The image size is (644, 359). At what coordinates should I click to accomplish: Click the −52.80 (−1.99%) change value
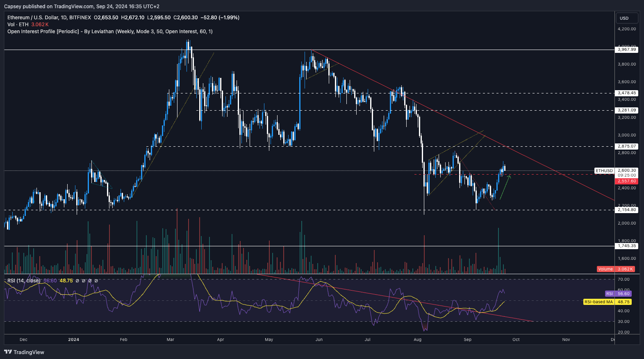click(x=220, y=18)
